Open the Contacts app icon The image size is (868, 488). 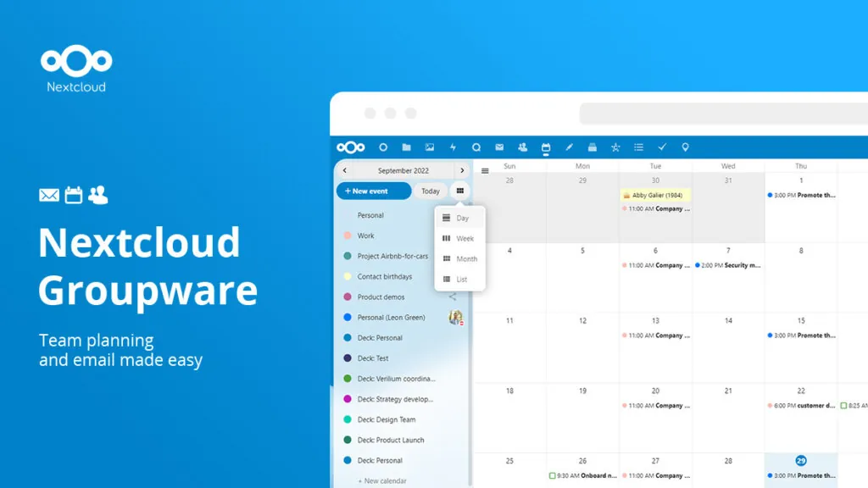click(522, 147)
